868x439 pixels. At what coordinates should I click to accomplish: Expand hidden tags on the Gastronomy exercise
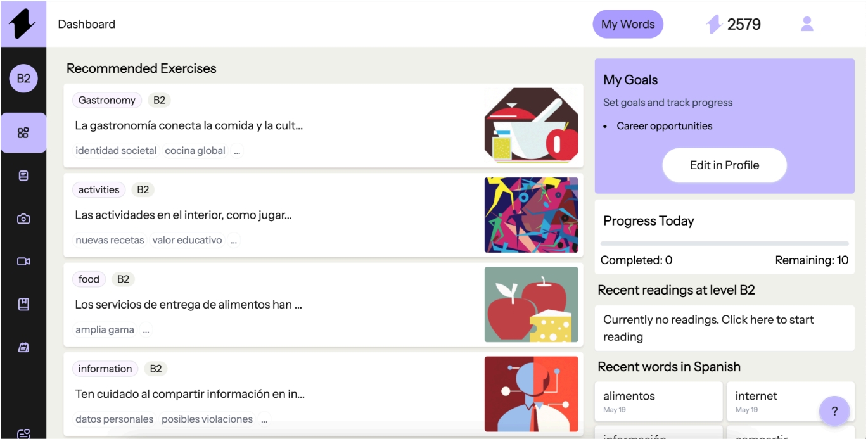point(238,150)
